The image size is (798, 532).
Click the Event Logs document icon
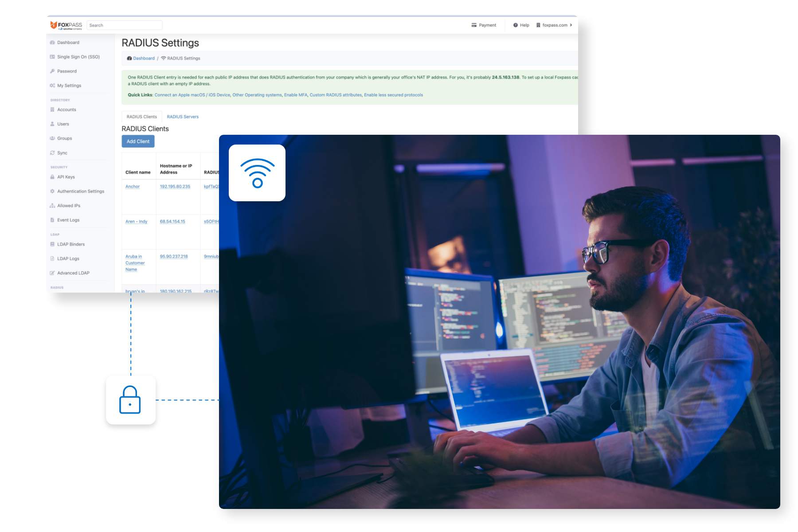tap(52, 220)
